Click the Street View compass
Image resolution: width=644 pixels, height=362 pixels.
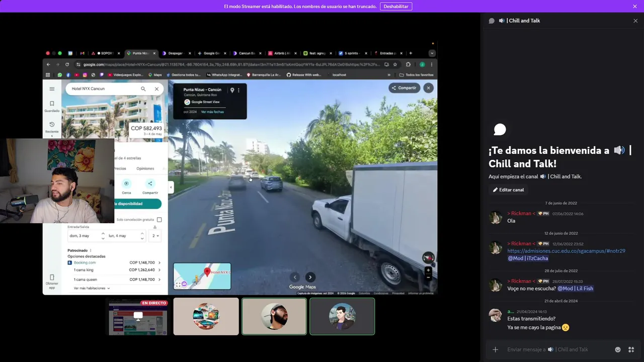pos(428,257)
